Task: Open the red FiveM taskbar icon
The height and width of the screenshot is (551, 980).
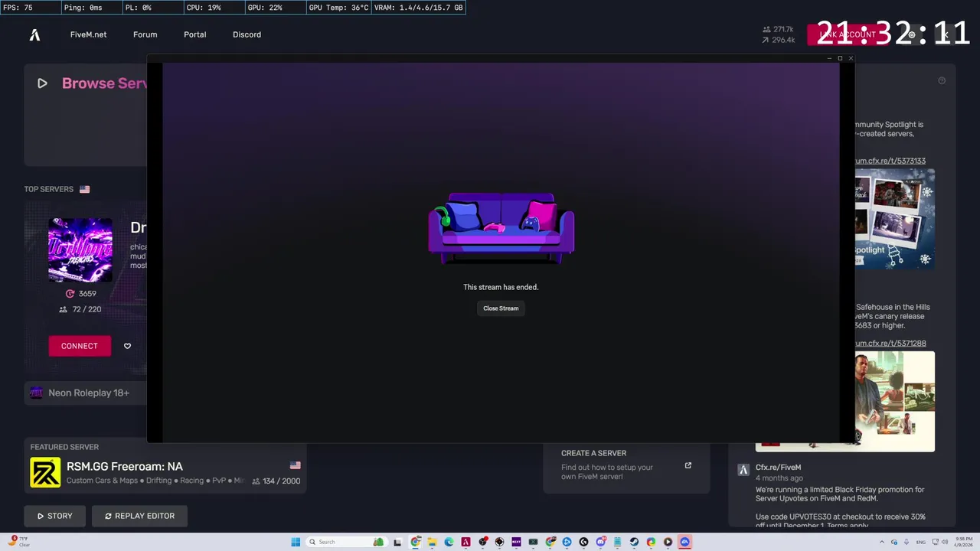Action: point(465,542)
